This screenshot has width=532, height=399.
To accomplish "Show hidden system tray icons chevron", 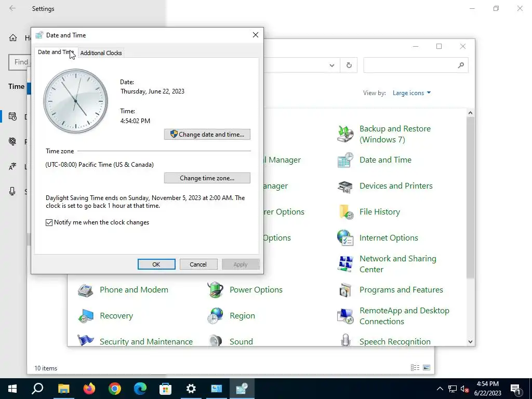I will click(440, 389).
